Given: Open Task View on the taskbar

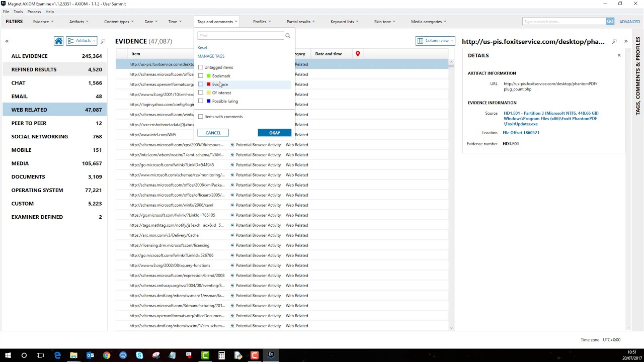Looking at the screenshot, I should (x=41, y=355).
